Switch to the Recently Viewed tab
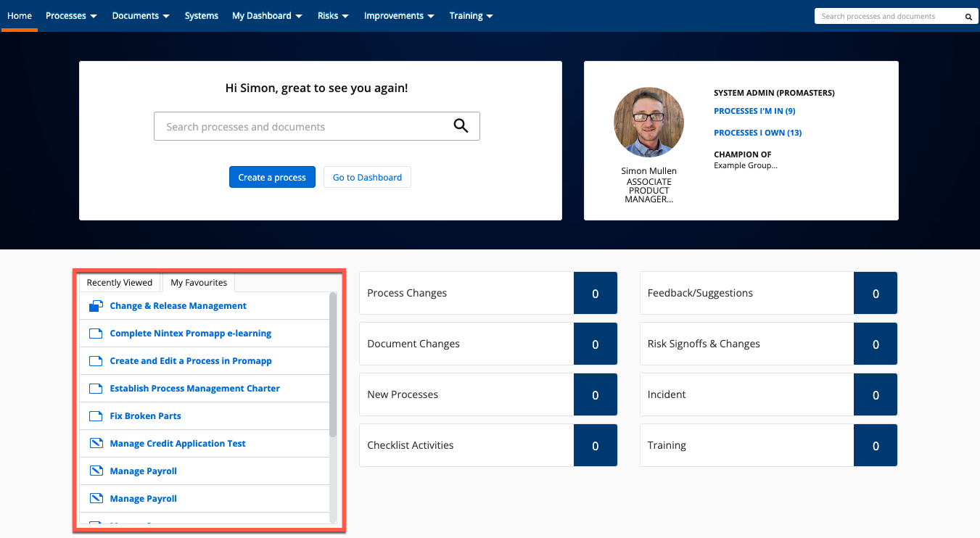This screenshot has height=538, width=980. coord(120,283)
